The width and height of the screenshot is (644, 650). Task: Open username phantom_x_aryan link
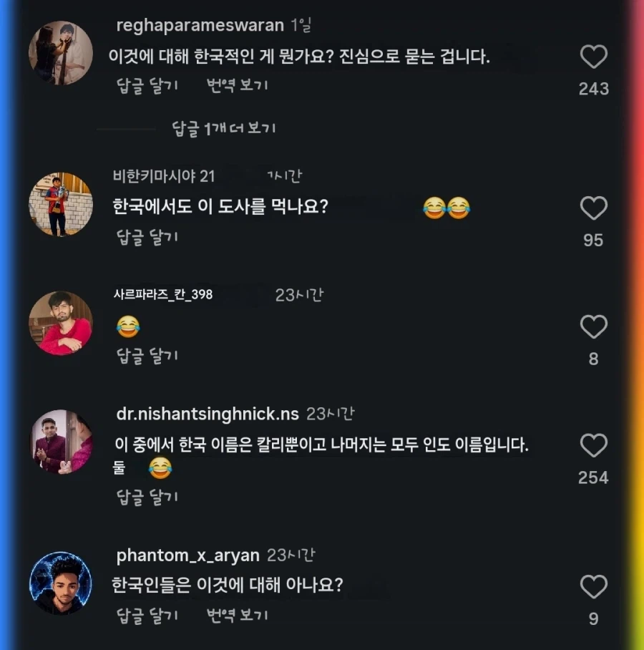[x=187, y=556]
